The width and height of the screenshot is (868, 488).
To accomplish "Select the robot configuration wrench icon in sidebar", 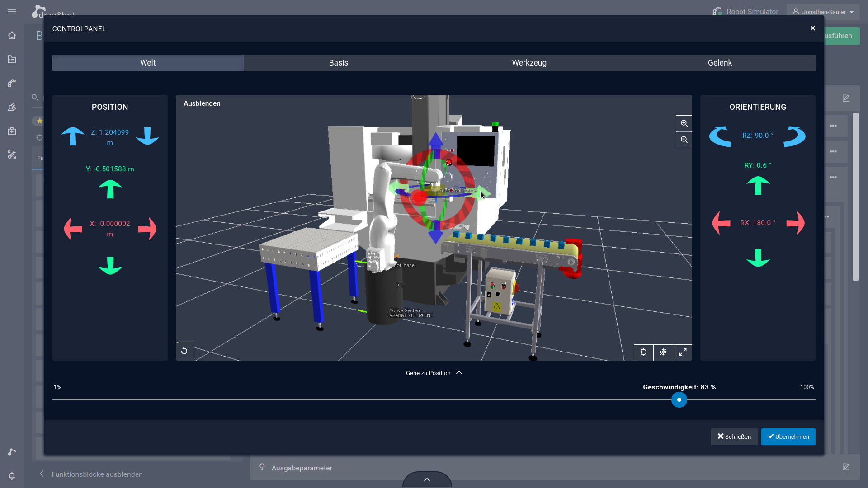I will tap(12, 83).
